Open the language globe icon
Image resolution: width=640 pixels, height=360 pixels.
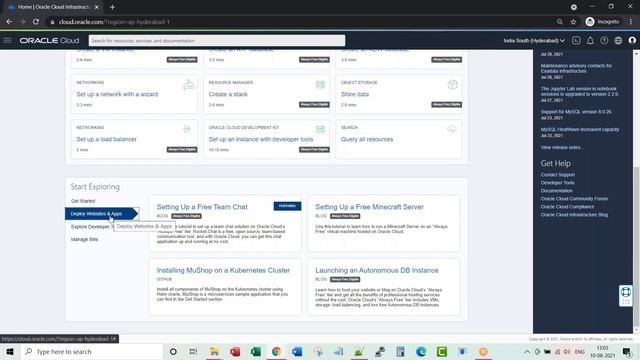pyautogui.click(x=618, y=40)
